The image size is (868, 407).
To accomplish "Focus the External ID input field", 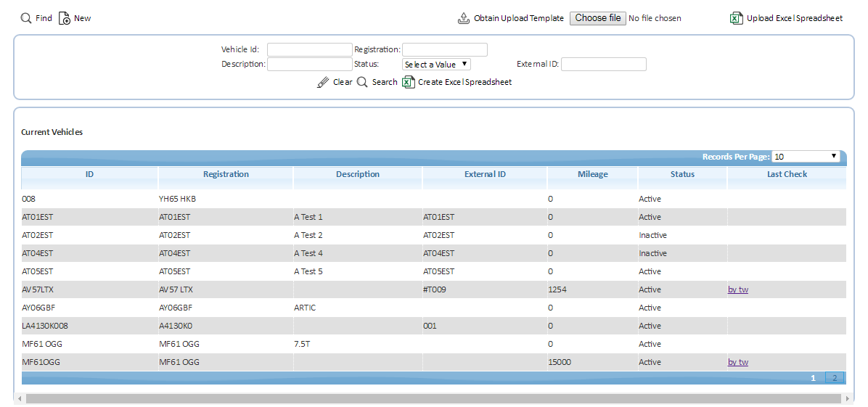I will 604,65.
